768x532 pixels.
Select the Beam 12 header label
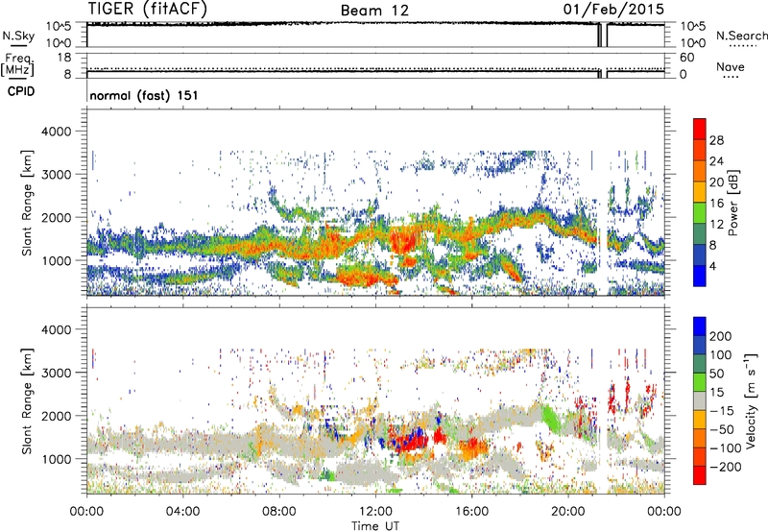click(374, 11)
